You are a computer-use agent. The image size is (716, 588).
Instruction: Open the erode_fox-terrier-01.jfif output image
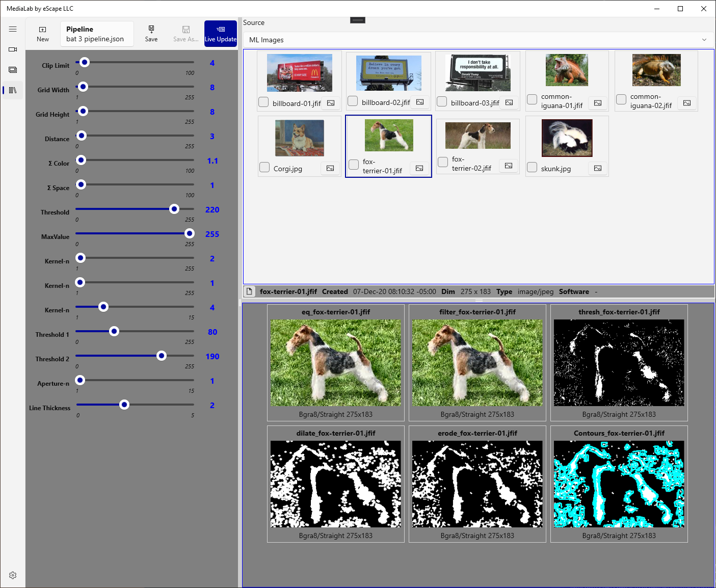point(478,484)
